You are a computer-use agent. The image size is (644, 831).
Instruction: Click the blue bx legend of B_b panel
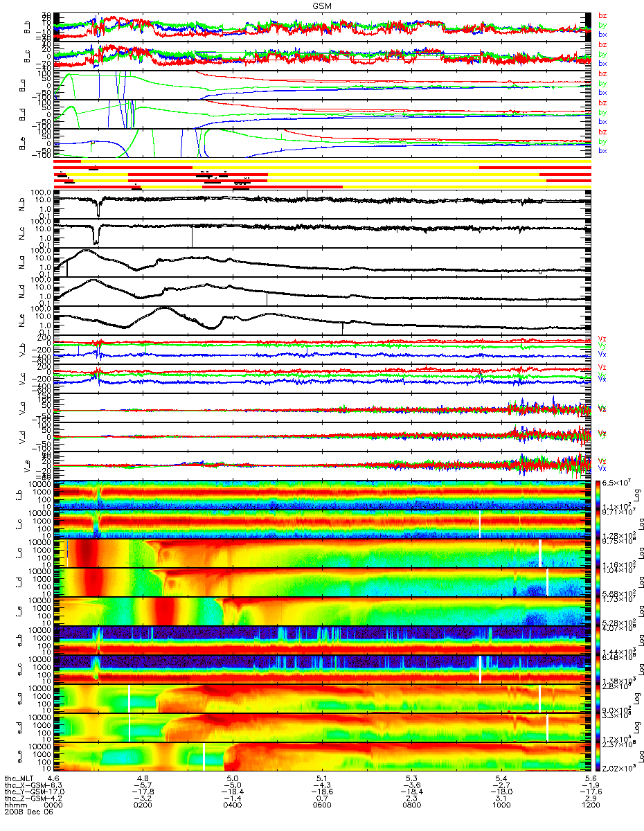point(602,34)
